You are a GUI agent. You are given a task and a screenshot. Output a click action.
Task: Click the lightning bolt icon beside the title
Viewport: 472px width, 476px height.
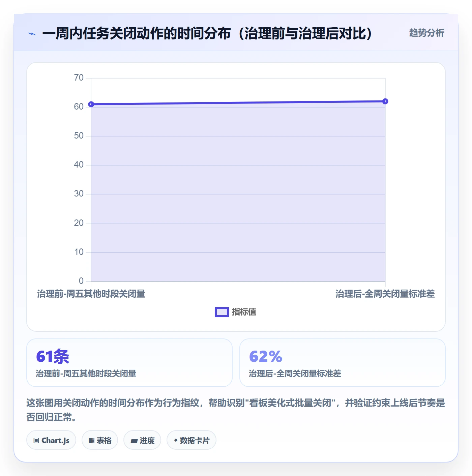tap(32, 34)
